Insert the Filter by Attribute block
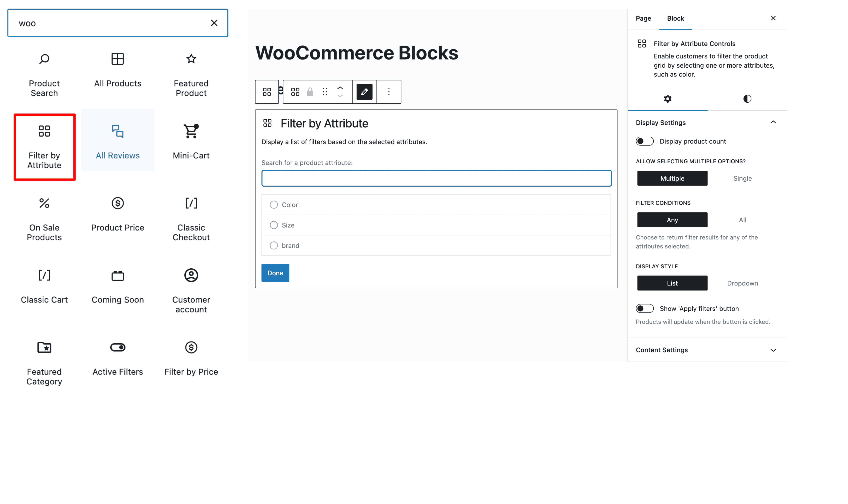This screenshot has width=848, height=504. pos(44,147)
